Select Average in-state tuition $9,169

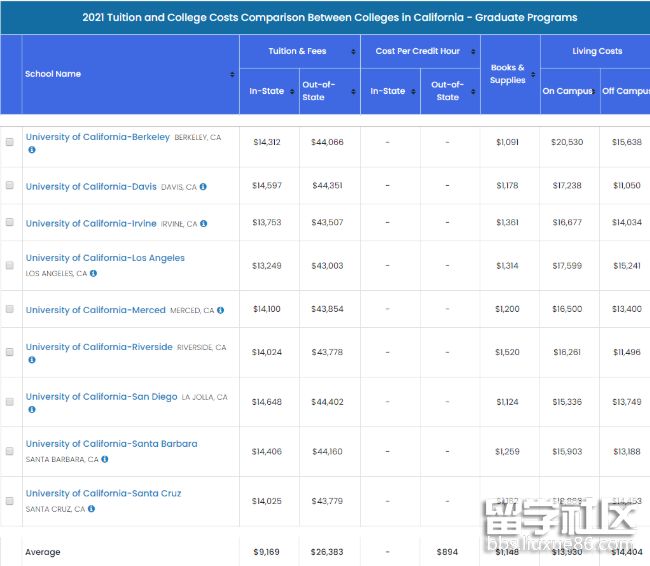coord(267,552)
